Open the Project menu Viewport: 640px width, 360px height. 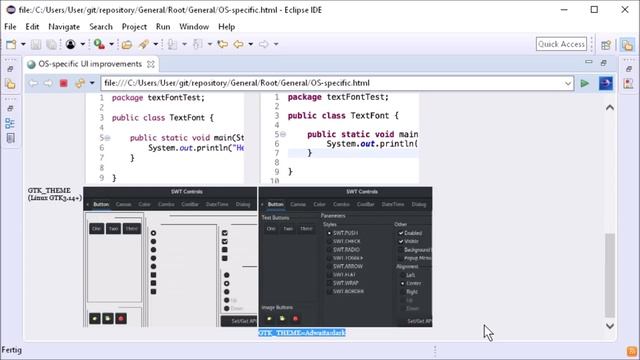pyautogui.click(x=134, y=27)
